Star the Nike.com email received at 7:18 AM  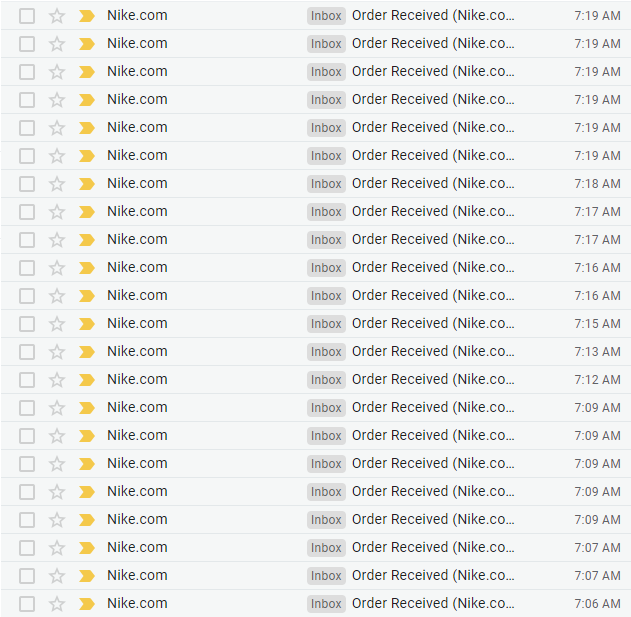(x=57, y=184)
